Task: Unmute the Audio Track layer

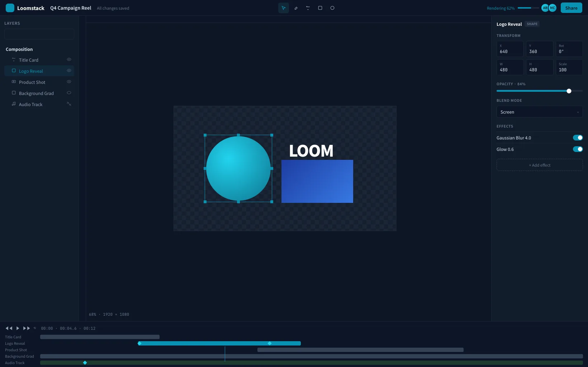Action: [x=69, y=104]
